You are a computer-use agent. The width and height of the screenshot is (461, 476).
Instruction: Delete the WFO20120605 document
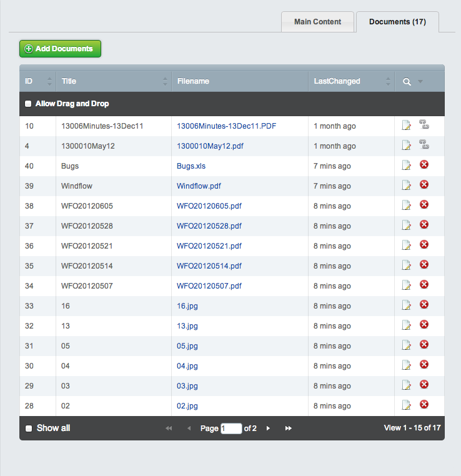tap(424, 205)
